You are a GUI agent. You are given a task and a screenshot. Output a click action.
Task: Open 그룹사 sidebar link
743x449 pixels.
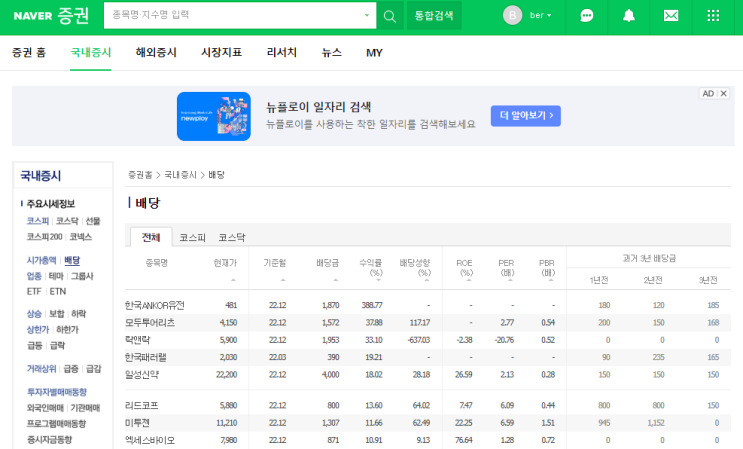click(82, 276)
